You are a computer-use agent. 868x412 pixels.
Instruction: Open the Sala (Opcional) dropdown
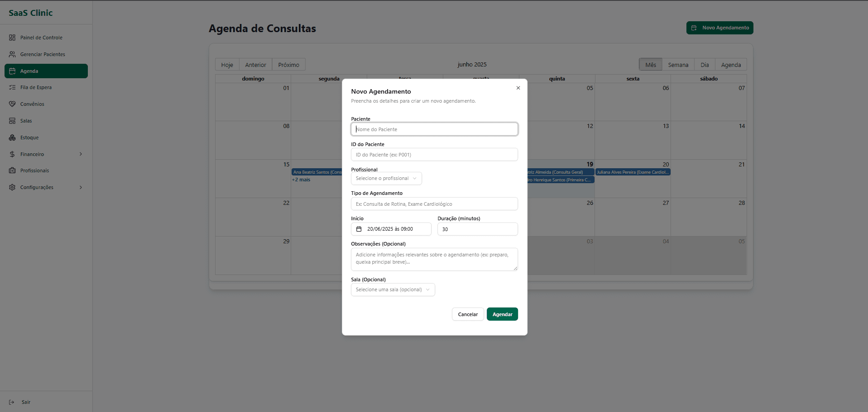tap(392, 289)
